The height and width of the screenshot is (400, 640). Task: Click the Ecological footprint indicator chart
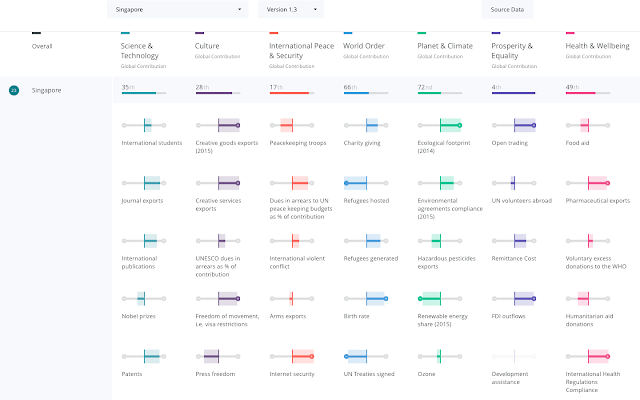tap(440, 125)
